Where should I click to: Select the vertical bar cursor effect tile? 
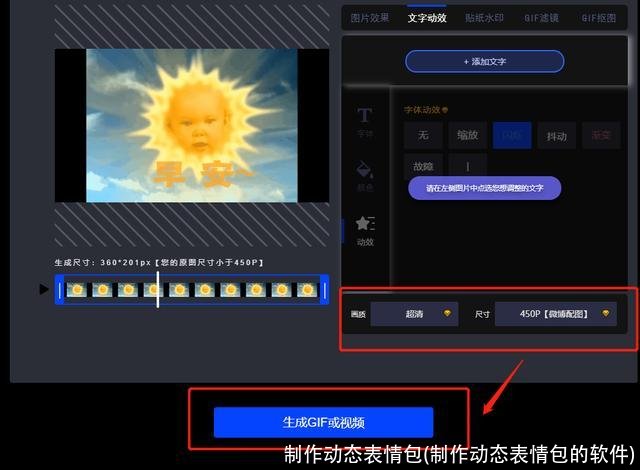(468, 166)
